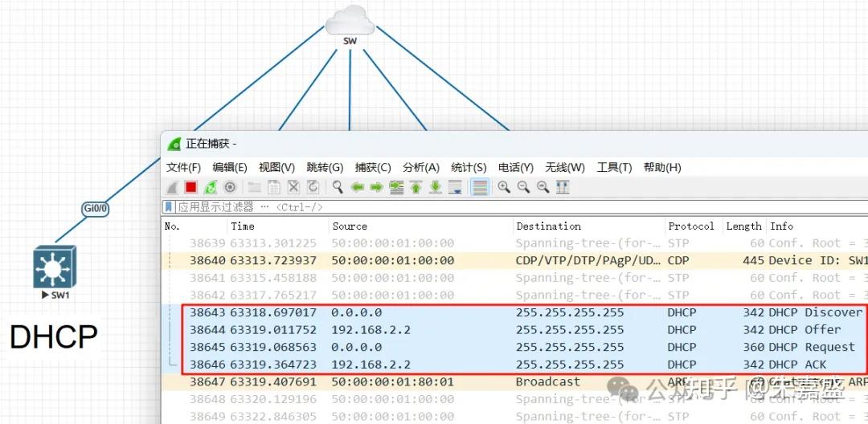Viewport: 868px width, 424px height.
Task: Click the Wireshark icon in capture title bar
Action: [x=174, y=145]
